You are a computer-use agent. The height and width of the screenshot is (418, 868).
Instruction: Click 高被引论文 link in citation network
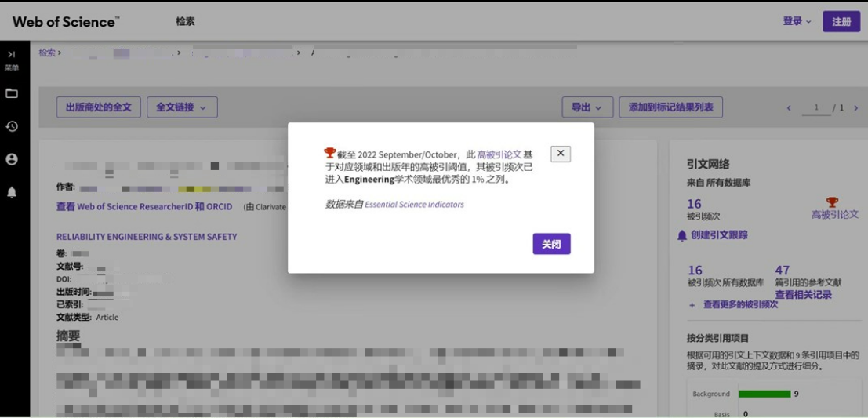[x=835, y=214]
